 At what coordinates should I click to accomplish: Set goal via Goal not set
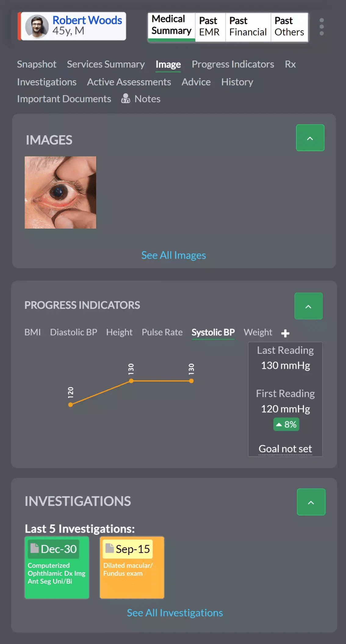click(285, 449)
